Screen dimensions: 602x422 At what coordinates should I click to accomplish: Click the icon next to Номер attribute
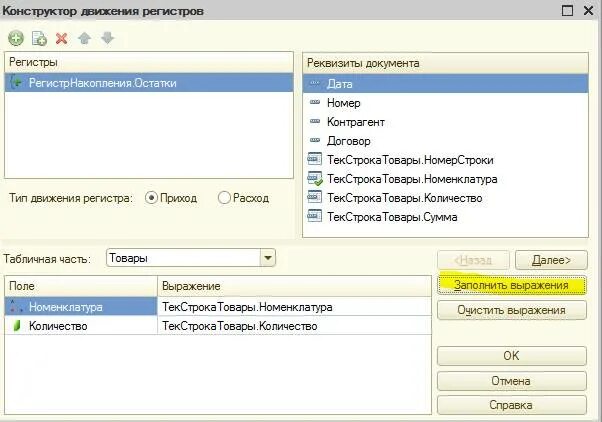pyautogui.click(x=315, y=102)
